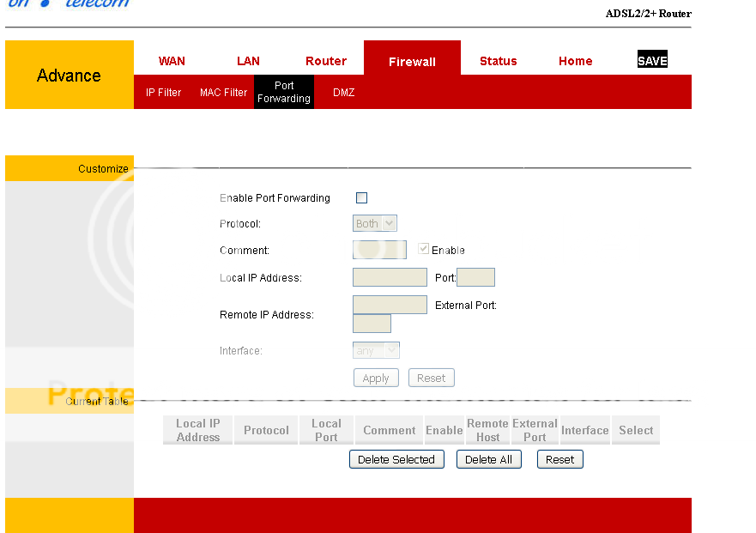Image resolution: width=756 pixels, height=533 pixels.
Task: Click Reset button next to Apply
Action: coord(431,378)
